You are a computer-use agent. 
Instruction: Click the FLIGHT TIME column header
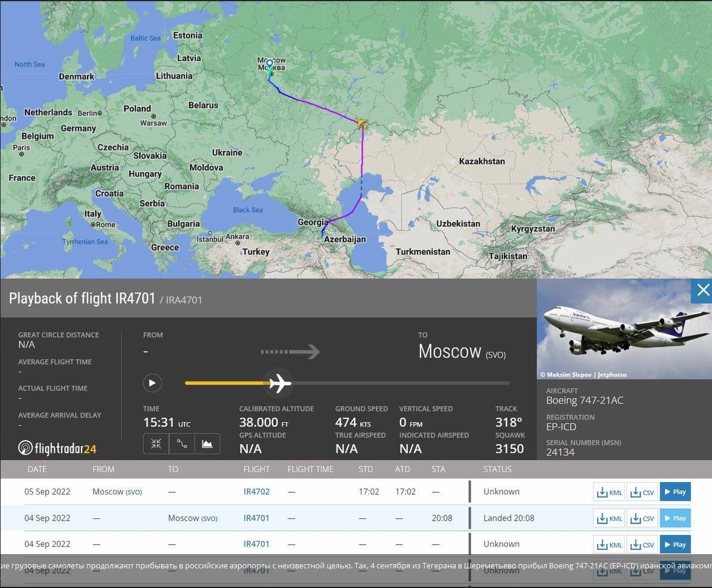tap(310, 469)
